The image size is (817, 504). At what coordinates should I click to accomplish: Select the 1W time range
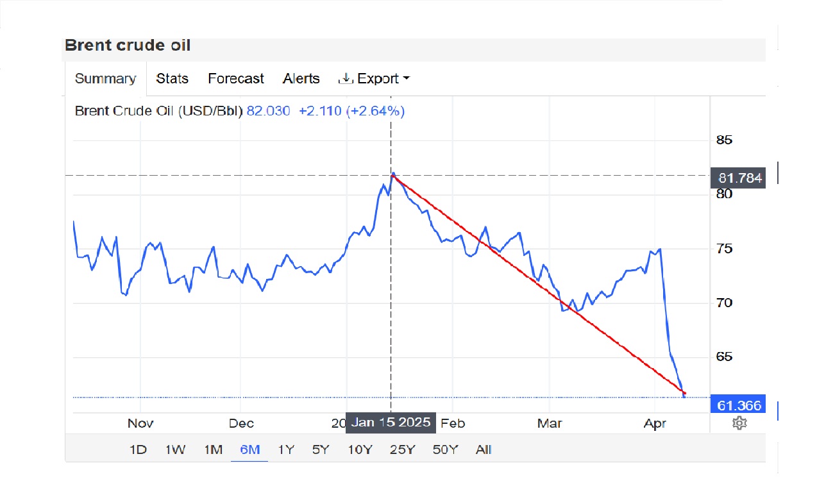click(174, 449)
